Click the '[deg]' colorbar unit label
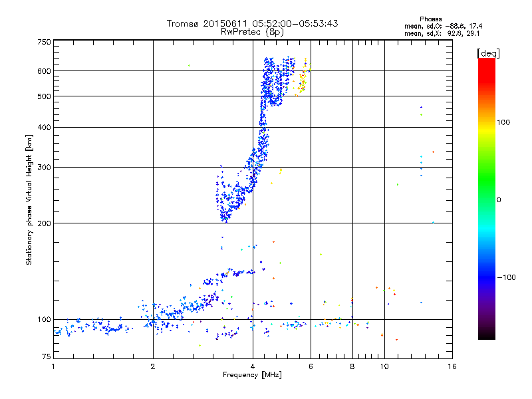532x399 pixels. (488, 53)
